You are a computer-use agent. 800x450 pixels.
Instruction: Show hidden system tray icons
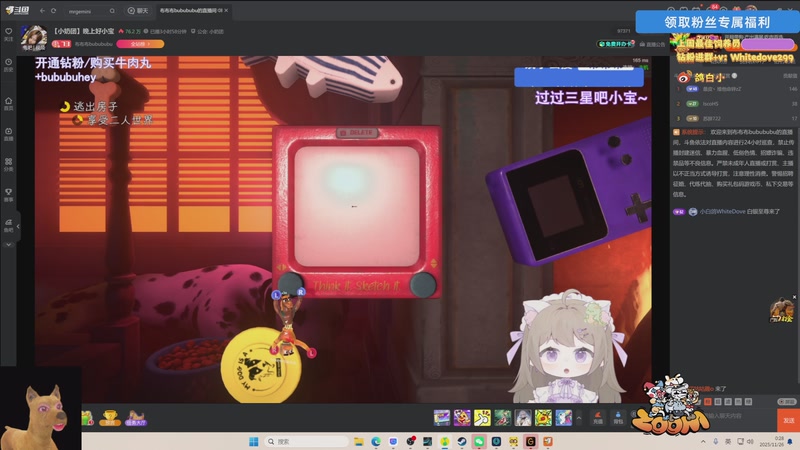click(x=704, y=441)
